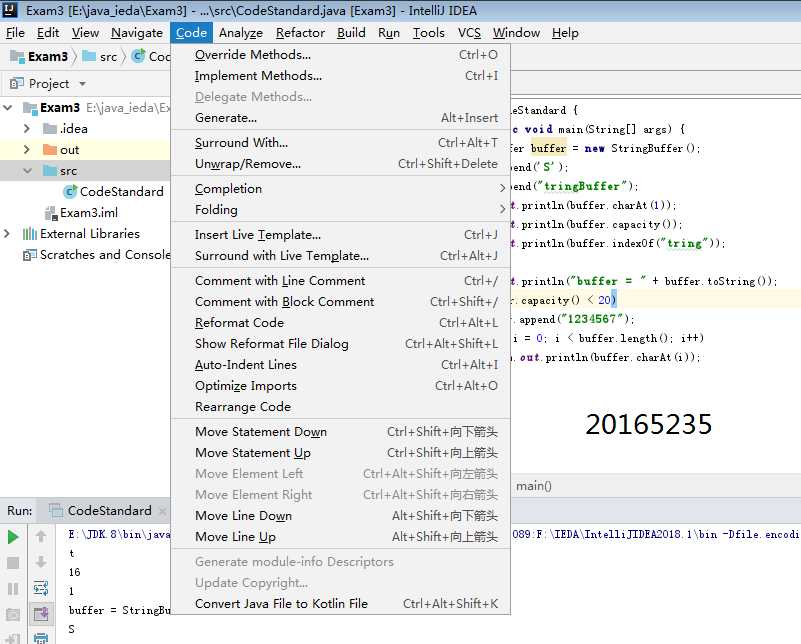Click the CodeStandard class breadcrumb icon

138,56
